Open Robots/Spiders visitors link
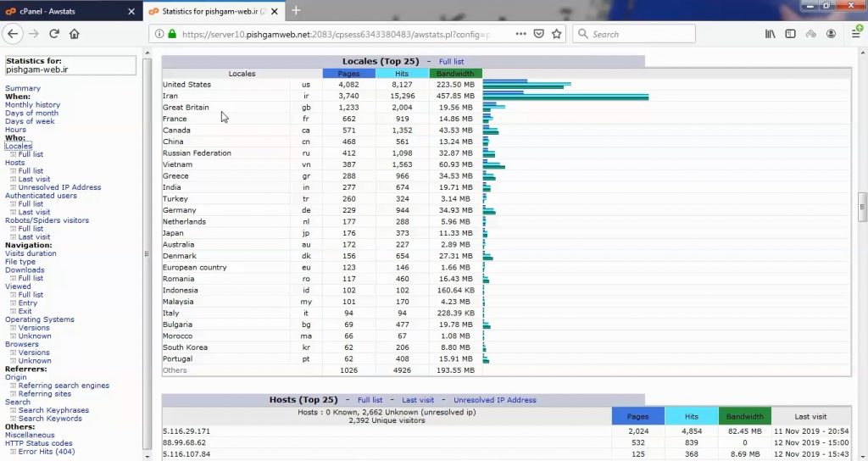 [47, 220]
